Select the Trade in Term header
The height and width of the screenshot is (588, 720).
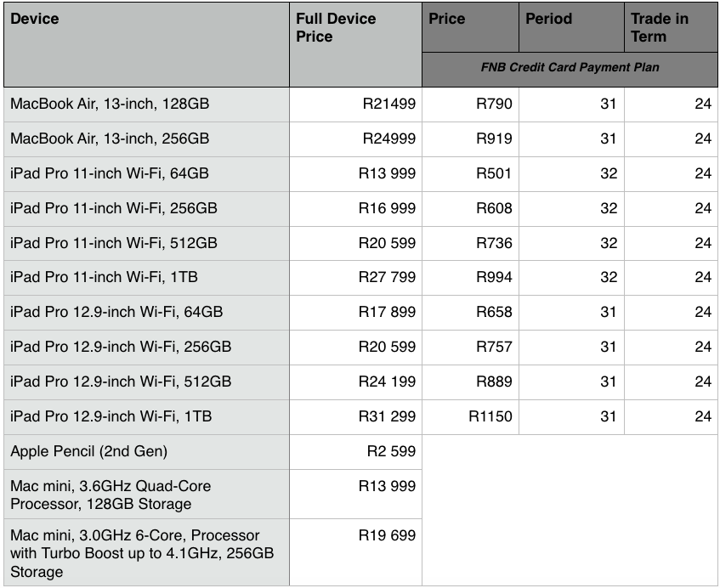pyautogui.click(x=660, y=27)
